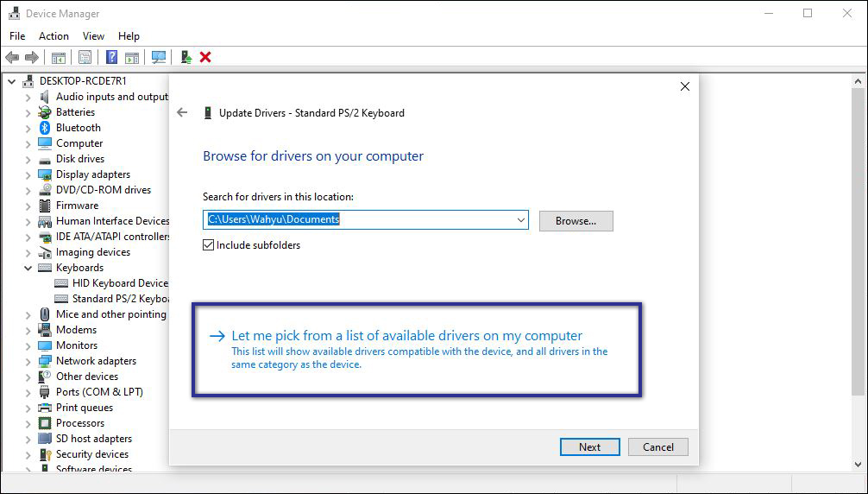Choose Let me pick from a list link
Viewport: 868px width, 494px height.
407,336
